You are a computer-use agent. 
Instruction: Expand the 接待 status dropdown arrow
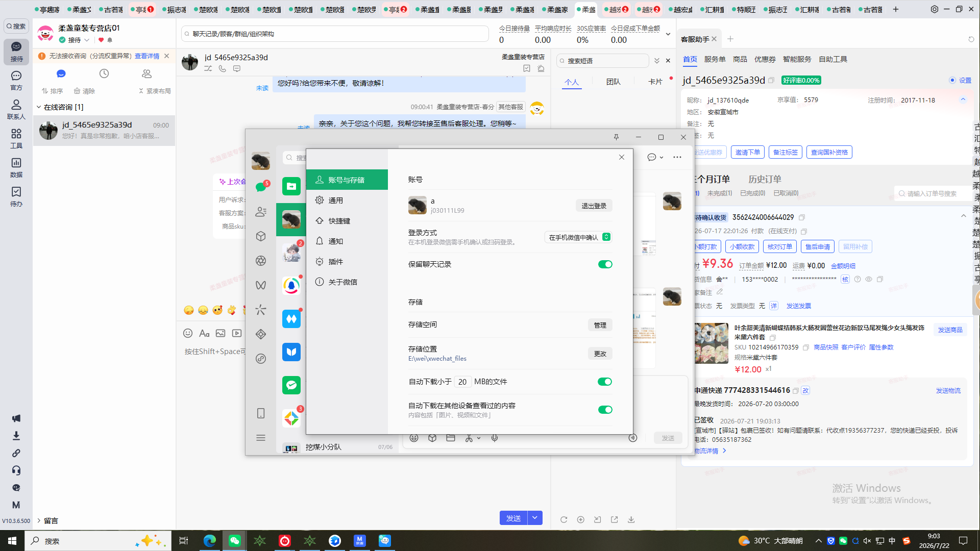87,40
